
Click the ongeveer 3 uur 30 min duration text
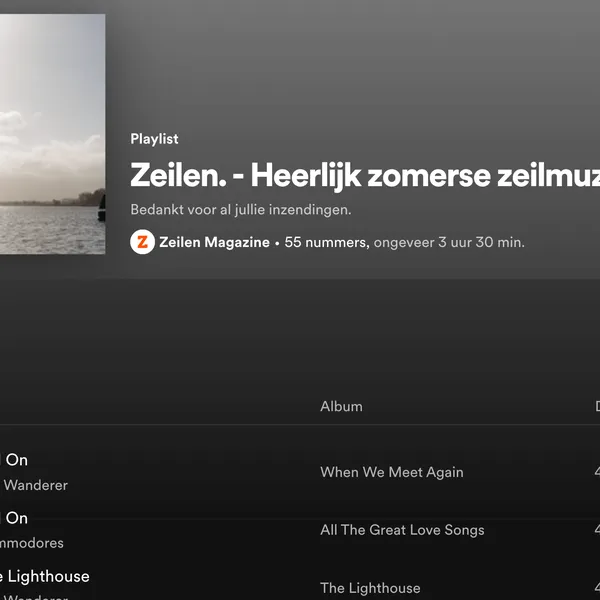tap(449, 242)
